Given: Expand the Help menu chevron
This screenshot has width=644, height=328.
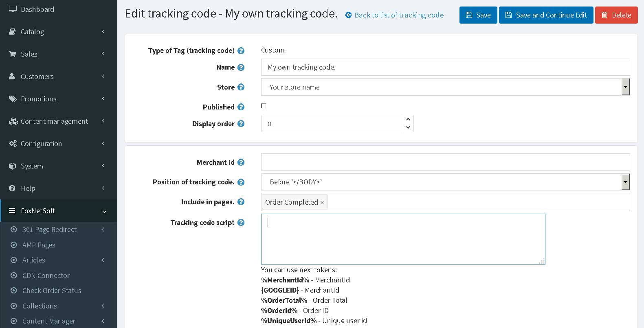Looking at the screenshot, I should [x=103, y=188].
